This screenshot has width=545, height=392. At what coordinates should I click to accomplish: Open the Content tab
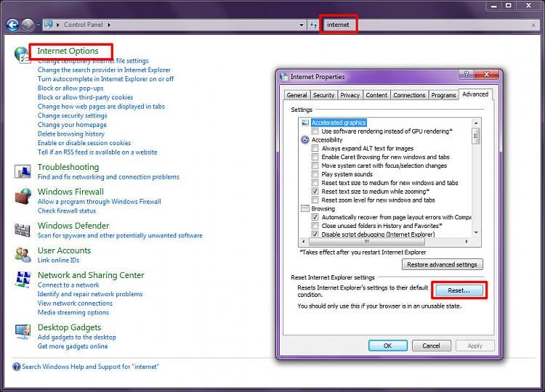tap(376, 95)
